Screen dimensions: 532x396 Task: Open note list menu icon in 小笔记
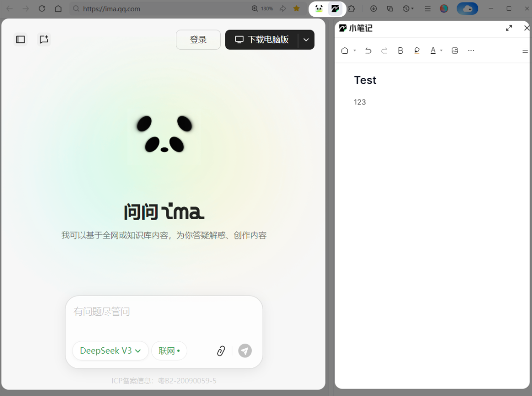tap(525, 51)
